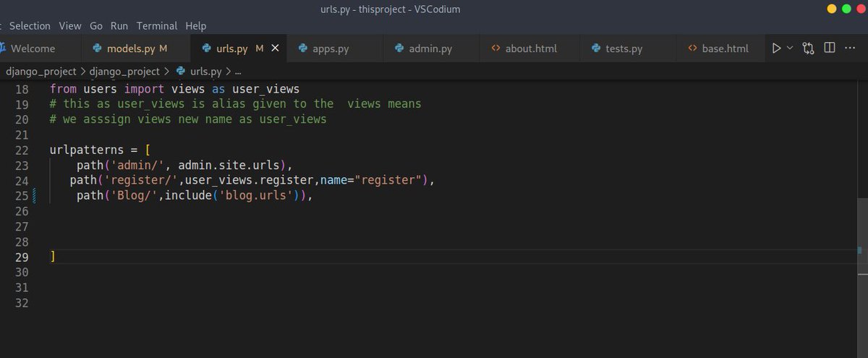Open changes with the compare icon
The height and width of the screenshot is (358, 868).
pos(809,48)
